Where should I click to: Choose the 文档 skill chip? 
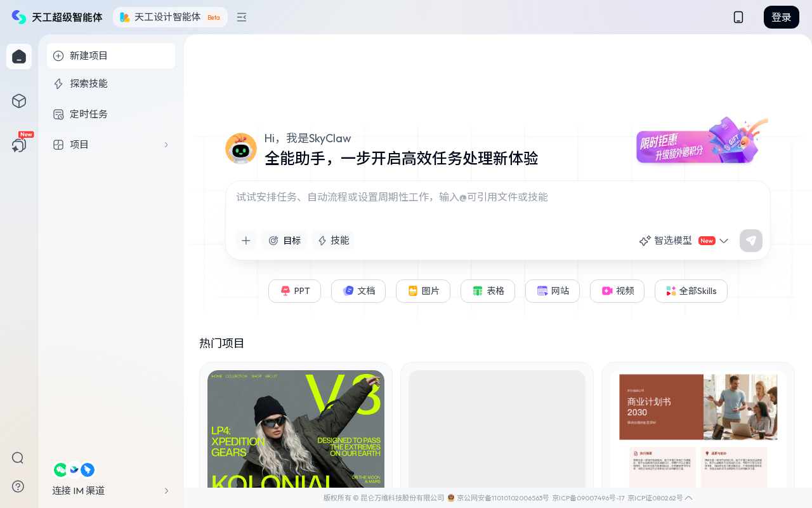(358, 291)
